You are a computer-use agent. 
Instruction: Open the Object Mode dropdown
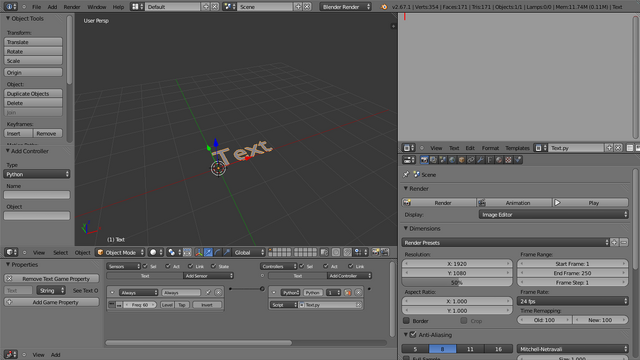(120, 252)
